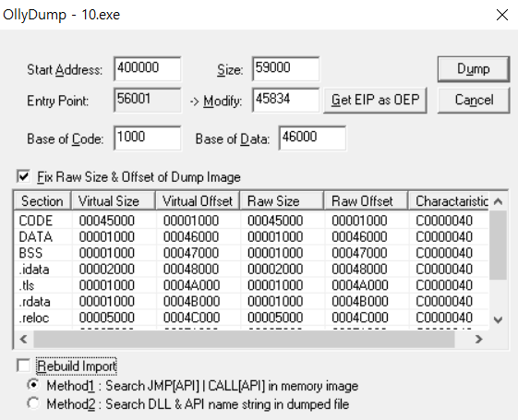Image resolution: width=518 pixels, height=420 pixels.
Task: Click the Charactaristics column header
Action: [449, 200]
